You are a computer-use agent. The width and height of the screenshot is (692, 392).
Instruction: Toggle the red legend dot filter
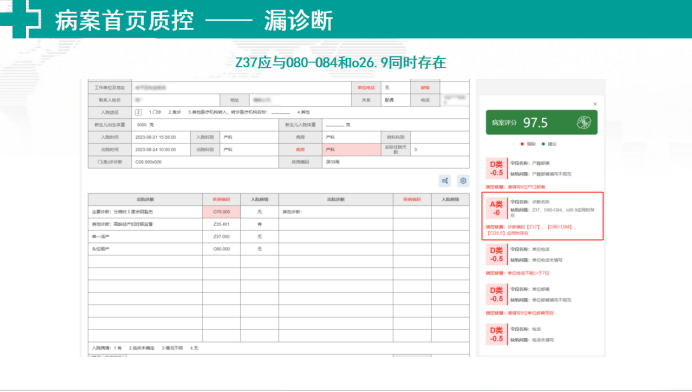(x=523, y=144)
